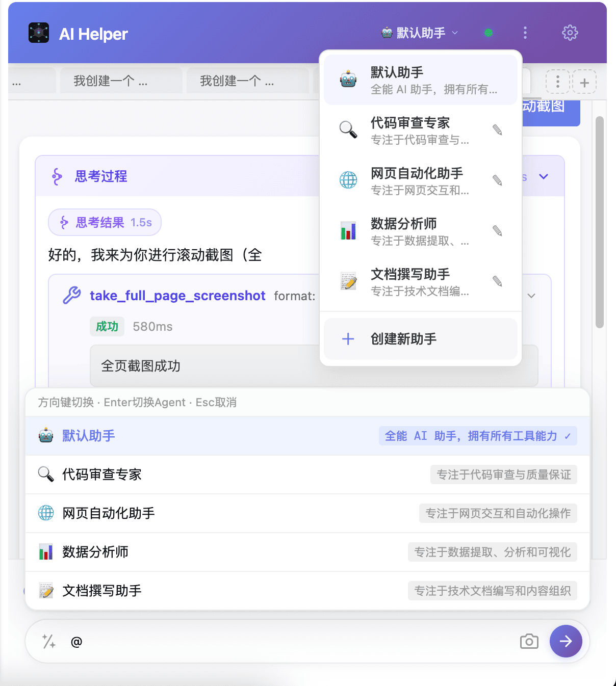The width and height of the screenshot is (616, 686).
Task: Open the 默认助手 agent selector in the header
Action: point(420,33)
